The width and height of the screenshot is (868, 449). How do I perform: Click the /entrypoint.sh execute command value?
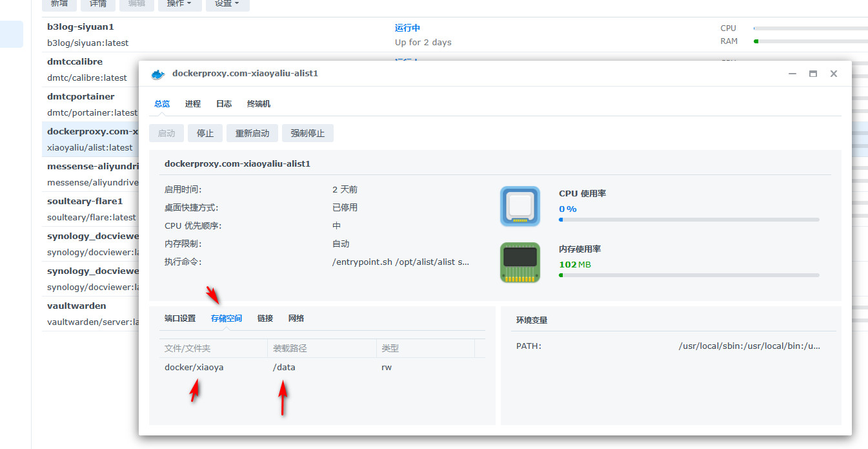(x=401, y=262)
